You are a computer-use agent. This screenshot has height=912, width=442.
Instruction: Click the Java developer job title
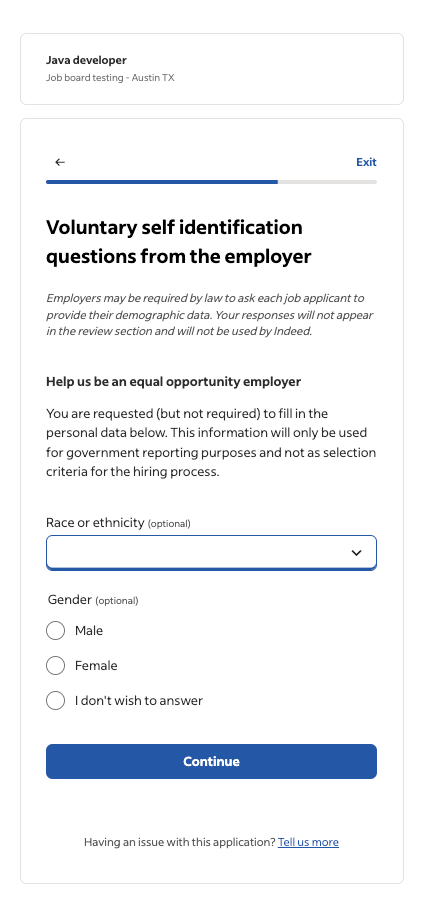86,60
